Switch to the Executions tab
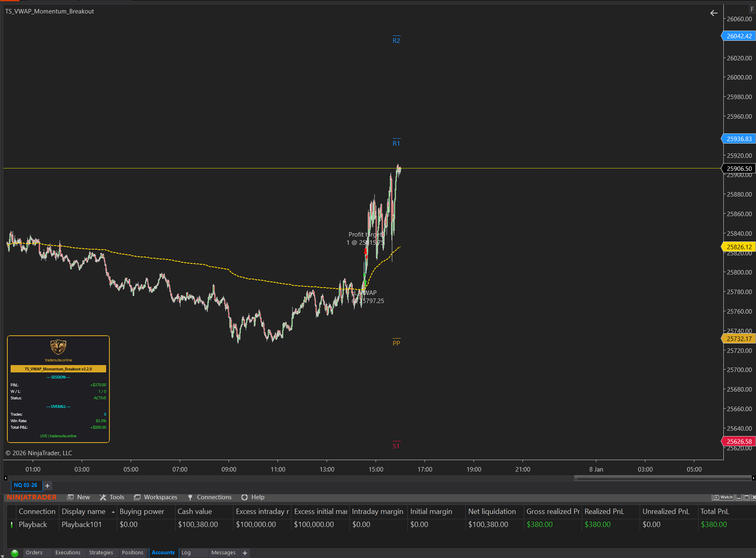The image size is (756, 558). click(x=68, y=553)
